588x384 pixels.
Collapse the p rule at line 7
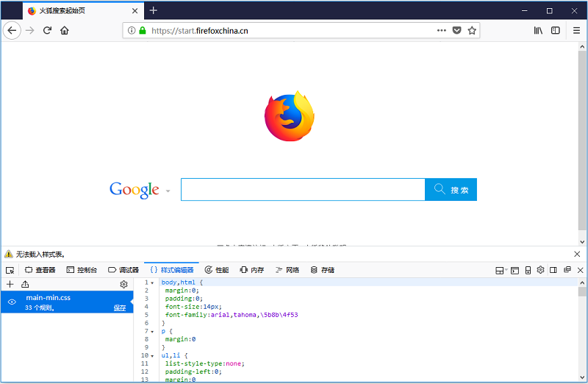[x=152, y=332]
